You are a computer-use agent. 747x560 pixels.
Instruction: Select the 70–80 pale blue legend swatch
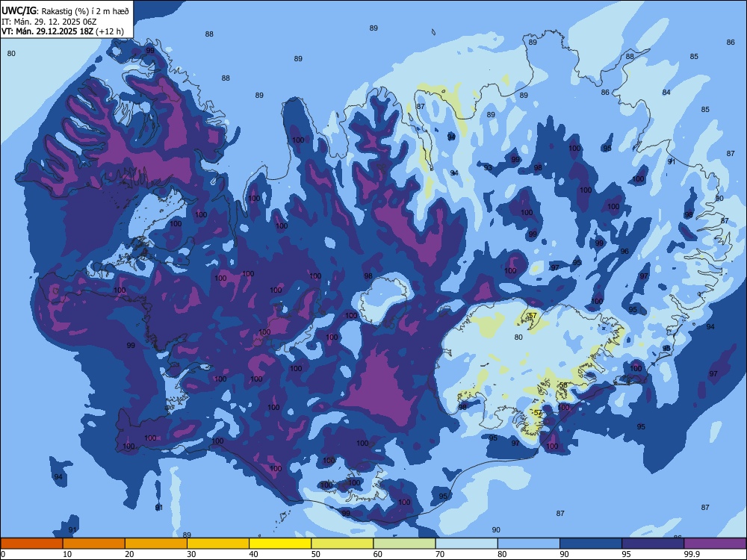[x=467, y=544]
